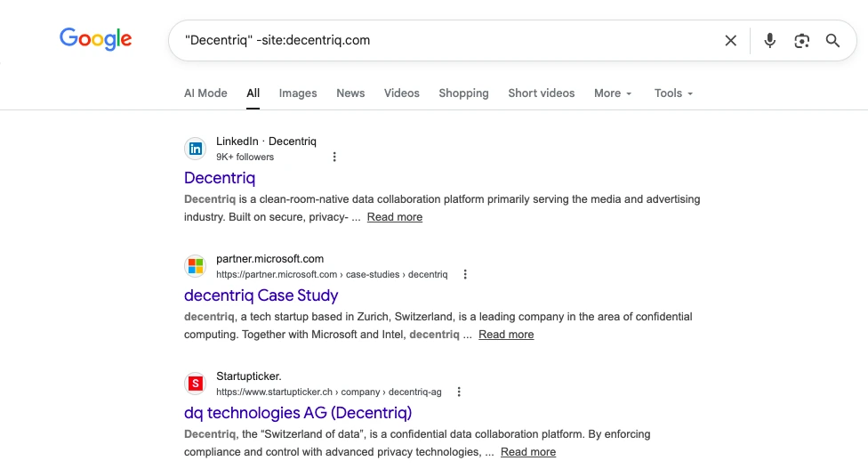Open three-dot menu for Microsoft result
Viewport: 868px width, 469px height.
(x=464, y=274)
